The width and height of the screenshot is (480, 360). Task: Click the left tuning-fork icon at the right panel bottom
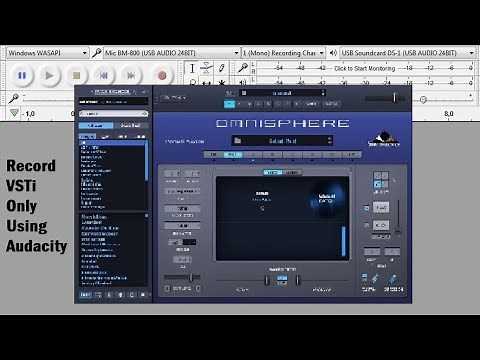(375, 278)
